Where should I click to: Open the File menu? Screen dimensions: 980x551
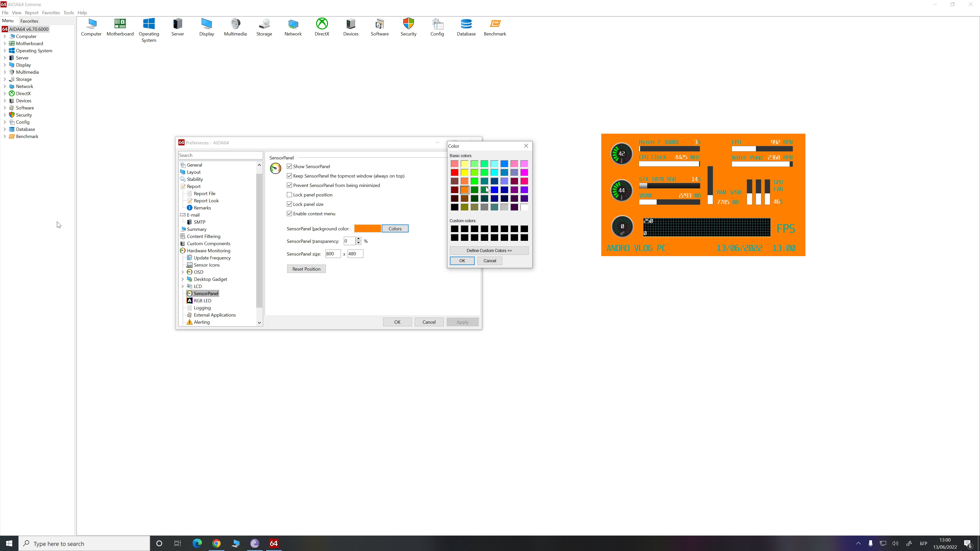pos(5,12)
